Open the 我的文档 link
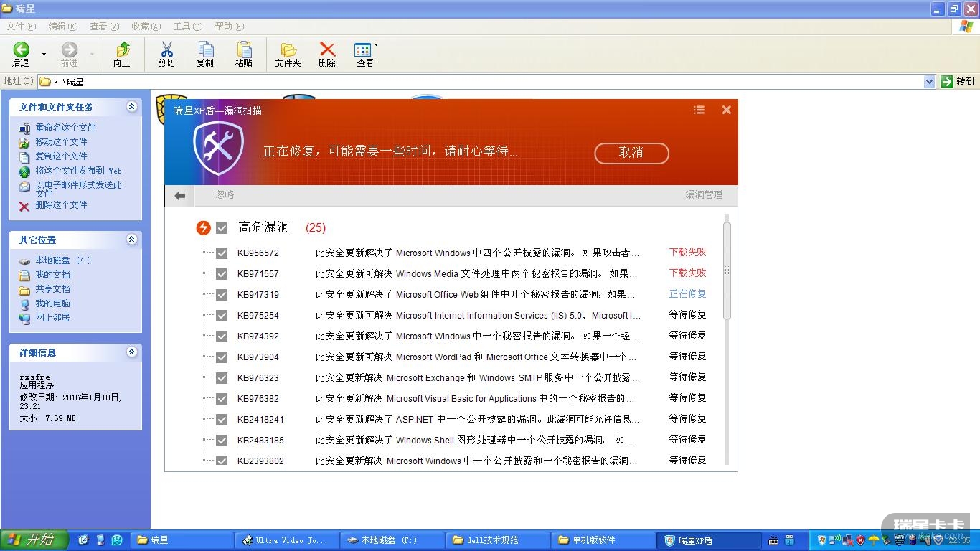Image resolution: width=980 pixels, height=551 pixels. [x=53, y=275]
